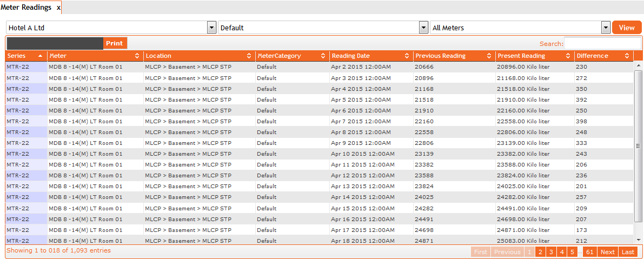Viewport: 644px width, 259px height.
Task: Click the Present Reading sort arrows
Action: tap(568, 56)
